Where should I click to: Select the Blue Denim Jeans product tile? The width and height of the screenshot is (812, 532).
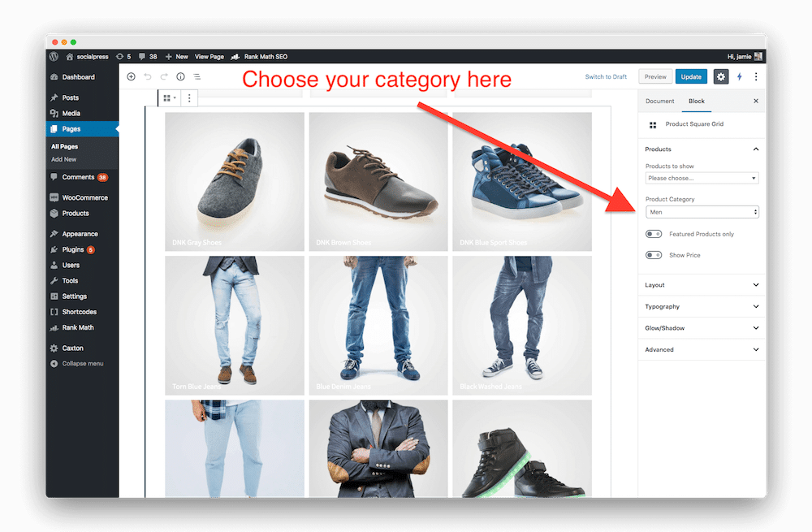378,326
